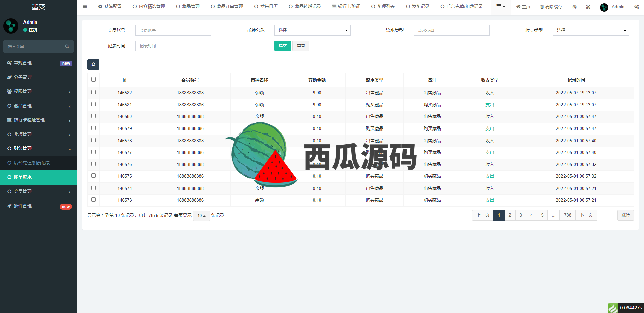Screen dimensions: 644x313
Task: Go to last page 788
Action: (568, 215)
